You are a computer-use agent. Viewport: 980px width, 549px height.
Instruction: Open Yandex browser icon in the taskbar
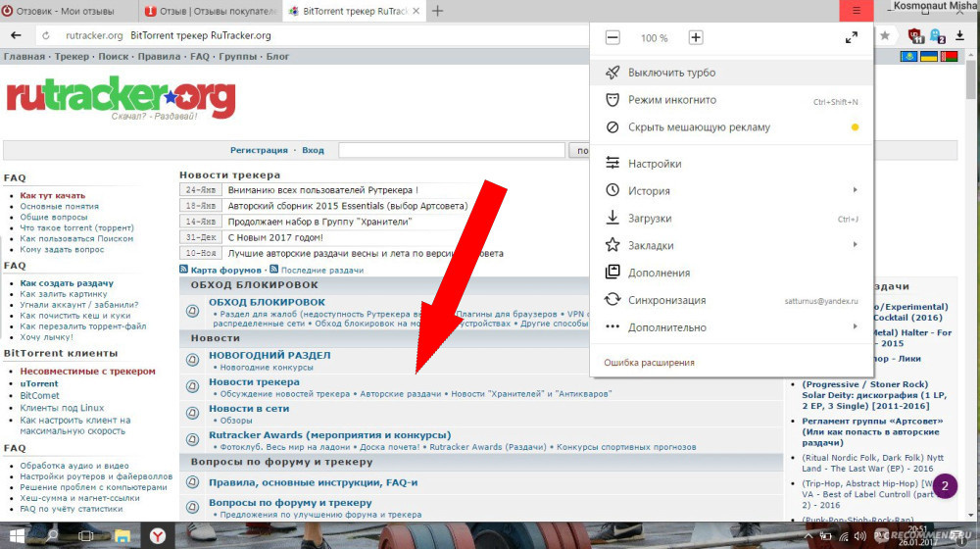point(158,536)
